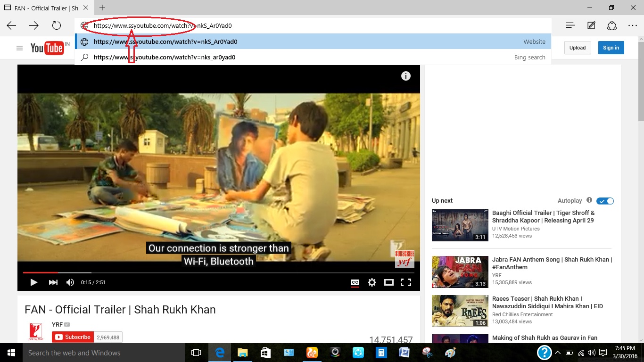This screenshot has width=644, height=362.
Task: Open the Snipping Tool taskbar icon
Action: coord(427,353)
